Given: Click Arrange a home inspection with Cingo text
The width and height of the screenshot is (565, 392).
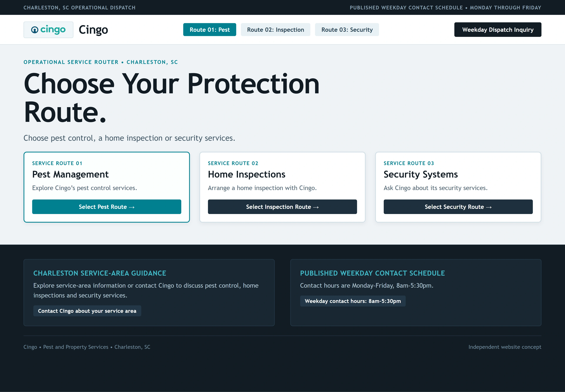Looking at the screenshot, I should pos(262,188).
